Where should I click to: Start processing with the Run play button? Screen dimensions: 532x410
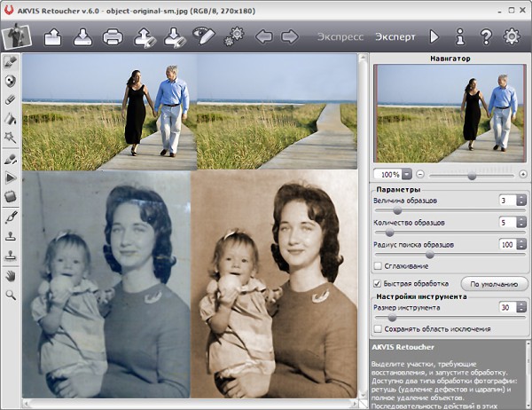pyautogui.click(x=434, y=36)
